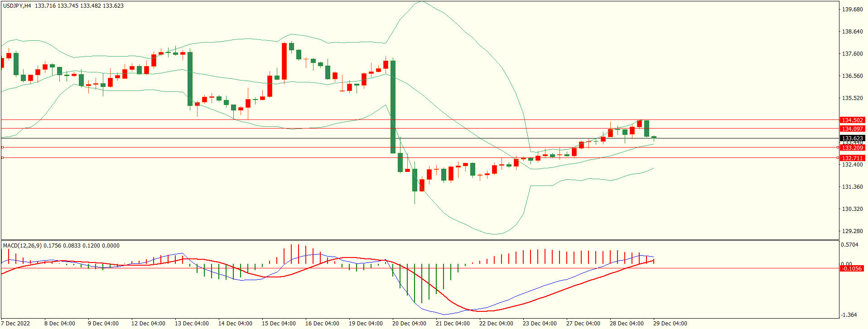Screen dimensions: 868x329
Task: Click left handle of 132.711 horizontal line
Action: 2,158
